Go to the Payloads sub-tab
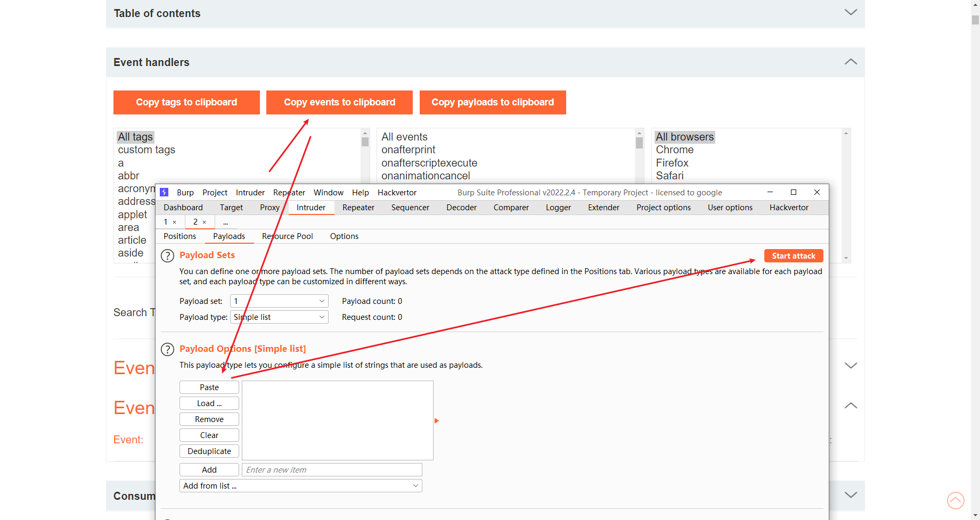 pyautogui.click(x=229, y=236)
